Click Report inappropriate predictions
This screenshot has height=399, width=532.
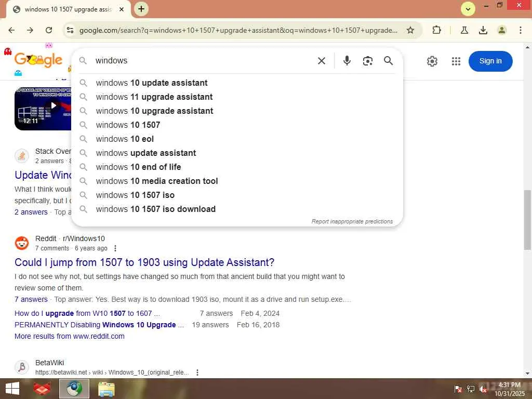click(x=352, y=221)
